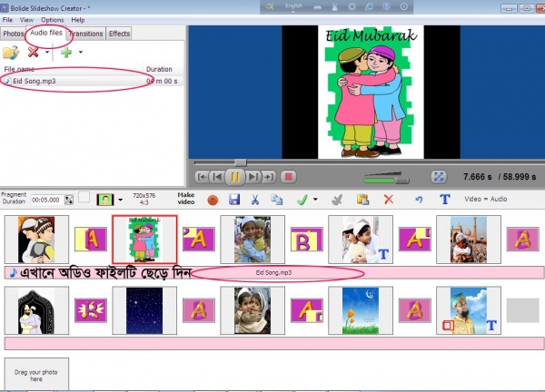This screenshot has width=545, height=392.
Task: Expand dropdown arrow next to remove icon
Action: 47,53
